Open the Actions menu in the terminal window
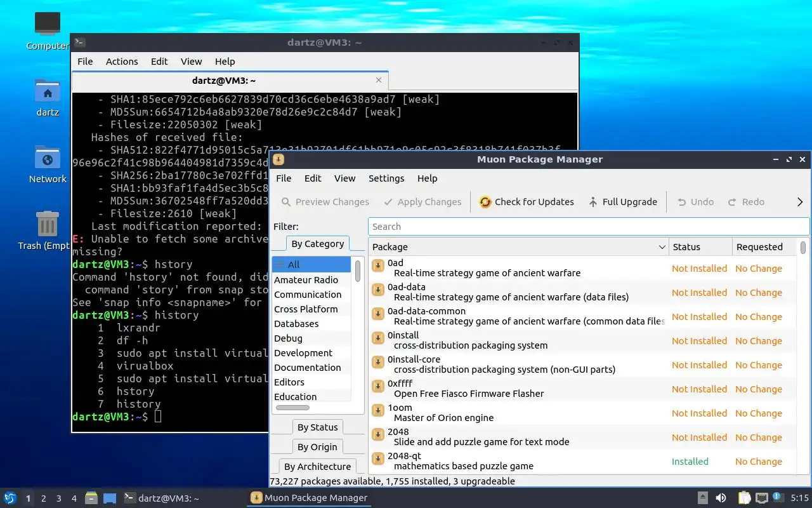 point(122,62)
